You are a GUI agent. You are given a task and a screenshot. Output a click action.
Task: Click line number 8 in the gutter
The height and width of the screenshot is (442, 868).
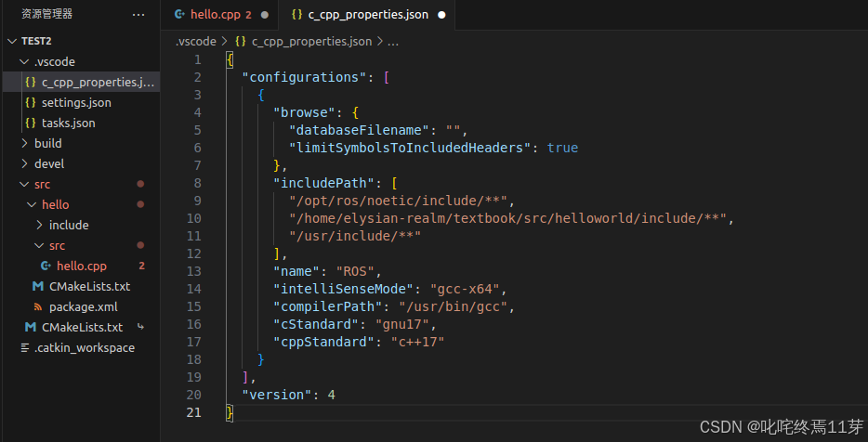click(197, 183)
